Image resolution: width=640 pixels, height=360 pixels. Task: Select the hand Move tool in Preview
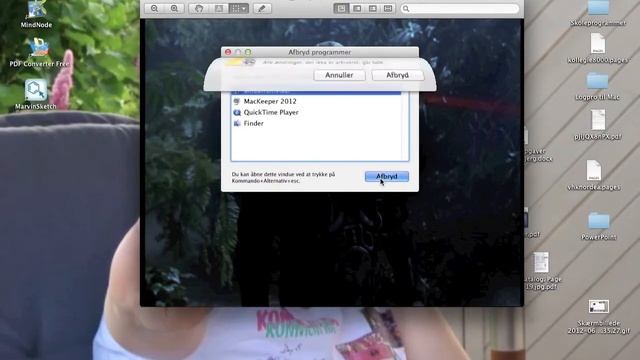(199, 8)
